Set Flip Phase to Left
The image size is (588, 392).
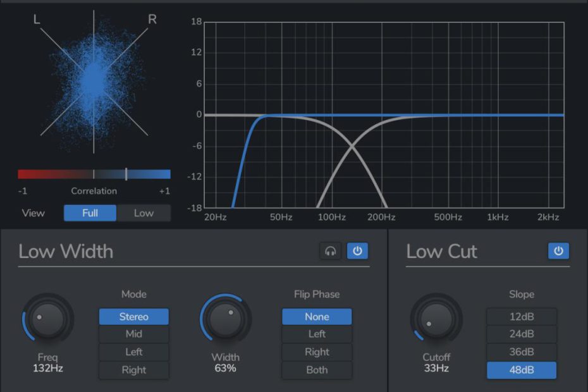click(x=317, y=334)
